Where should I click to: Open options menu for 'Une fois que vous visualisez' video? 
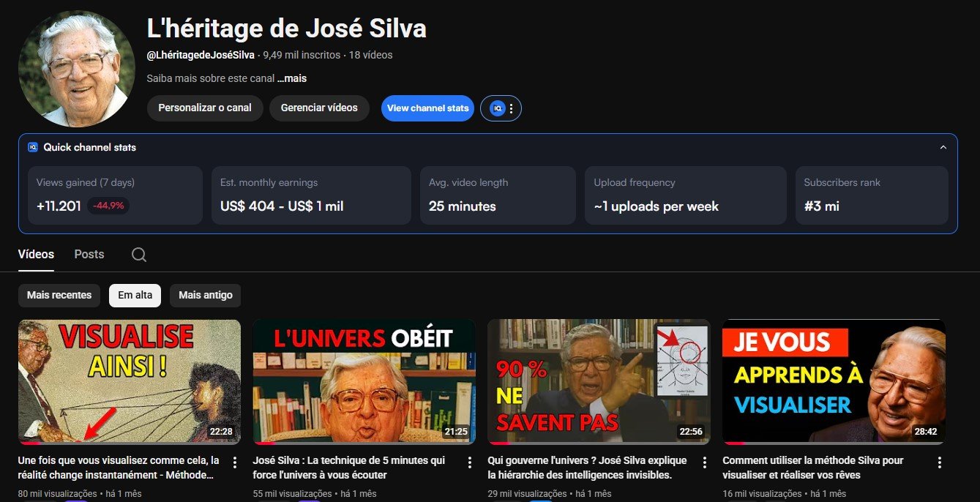(235, 462)
